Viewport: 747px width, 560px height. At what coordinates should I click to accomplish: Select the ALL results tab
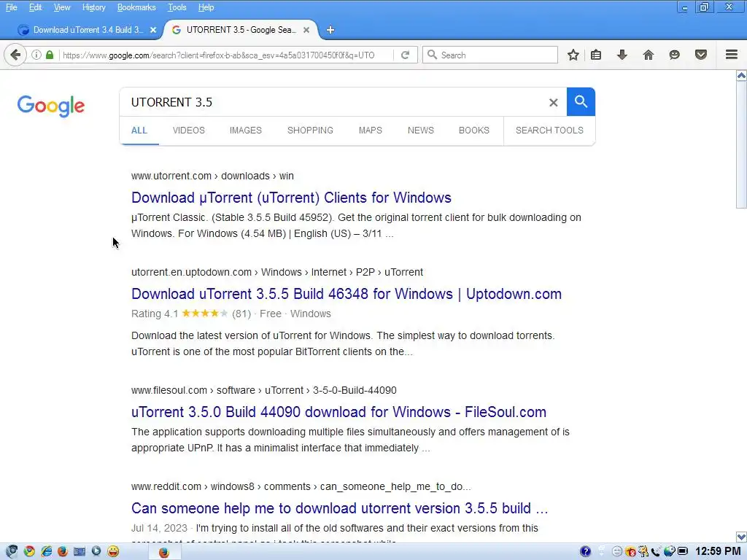click(139, 131)
